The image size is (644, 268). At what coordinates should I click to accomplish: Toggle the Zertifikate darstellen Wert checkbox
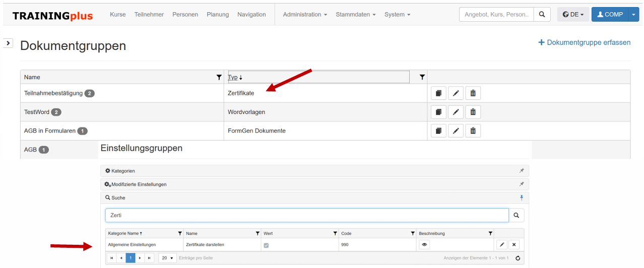pos(267,245)
